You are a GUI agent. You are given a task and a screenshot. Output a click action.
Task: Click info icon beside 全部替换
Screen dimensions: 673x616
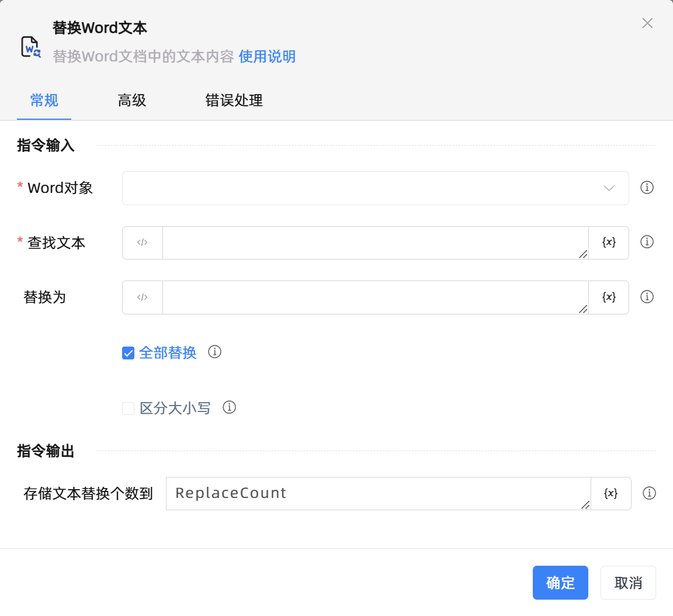point(214,352)
